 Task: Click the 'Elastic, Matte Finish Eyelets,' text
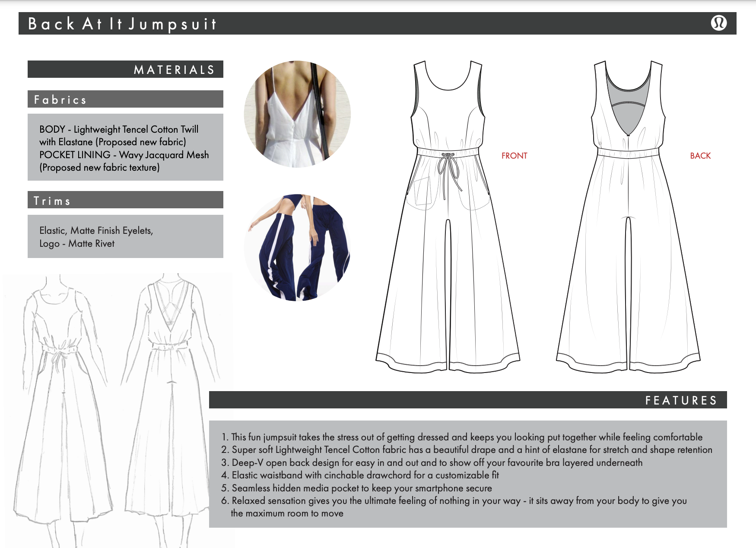point(96,230)
